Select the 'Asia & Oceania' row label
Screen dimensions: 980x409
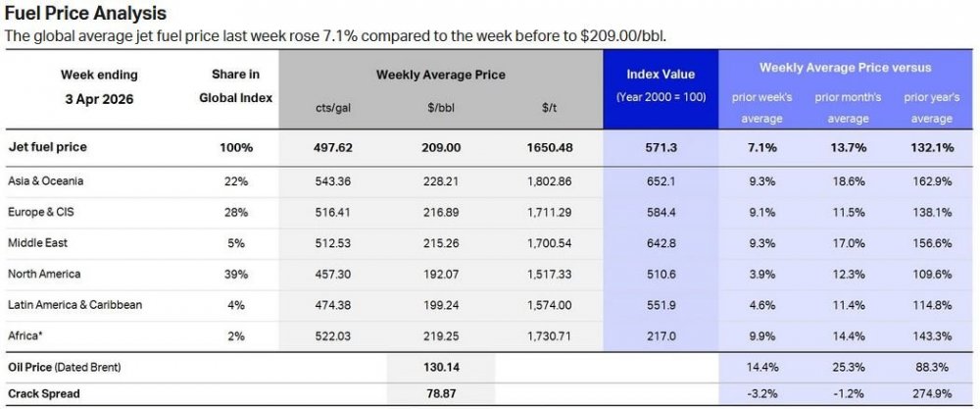click(47, 181)
